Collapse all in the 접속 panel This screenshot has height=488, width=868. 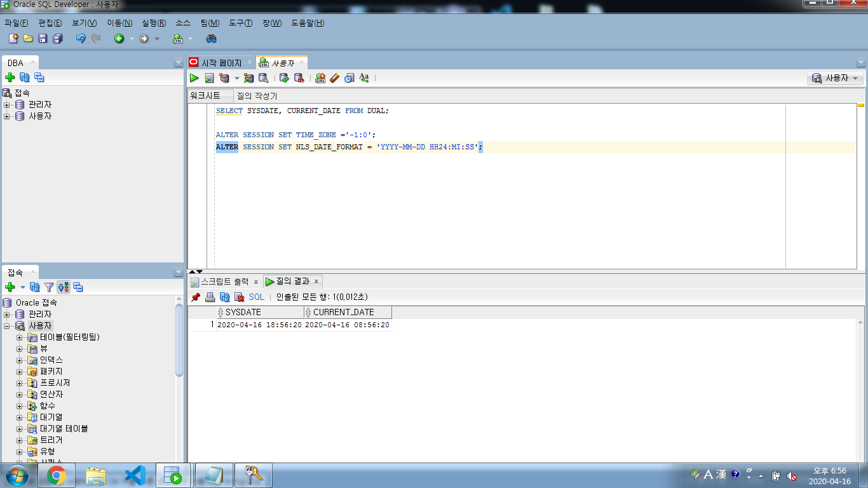78,287
